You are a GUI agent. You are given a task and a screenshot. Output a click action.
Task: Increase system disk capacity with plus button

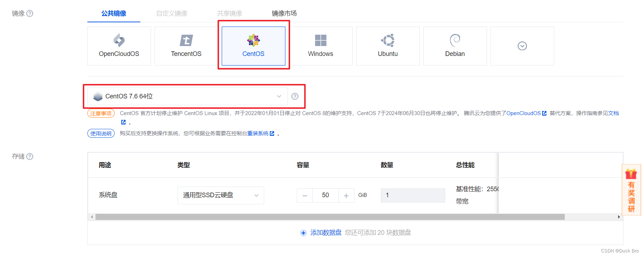pos(346,195)
